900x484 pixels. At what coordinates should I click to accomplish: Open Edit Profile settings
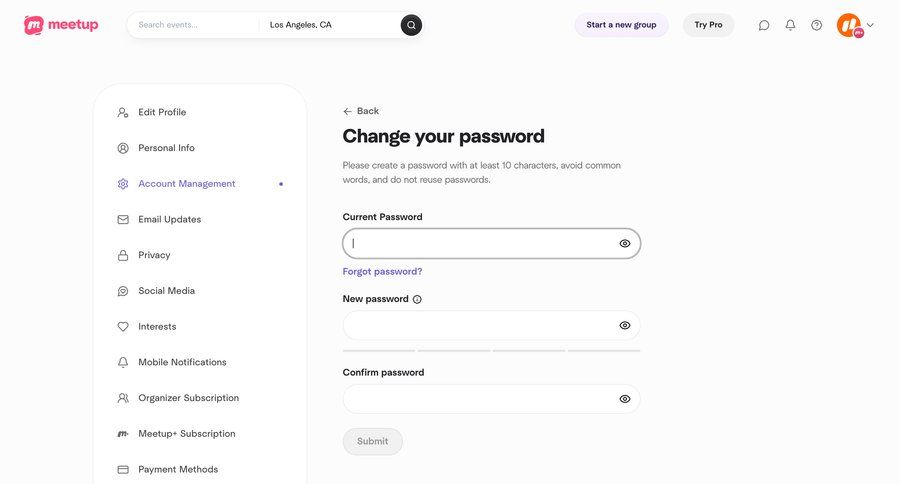(162, 112)
